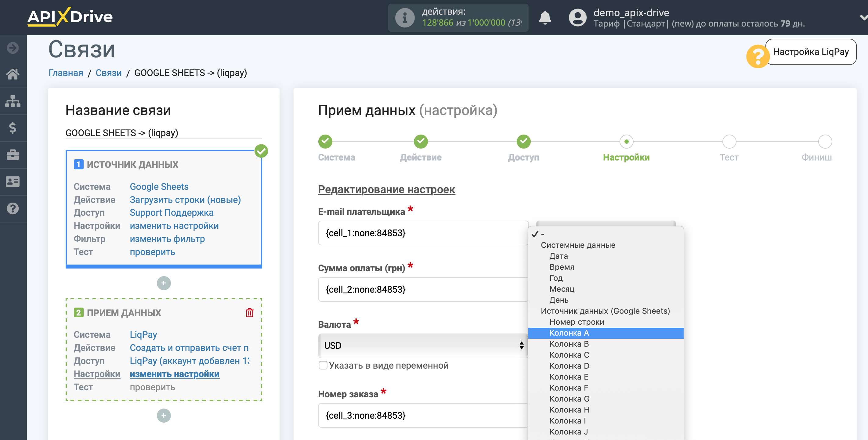Select Год in dropdown list
This screenshot has height=440, width=868.
[x=606, y=278]
